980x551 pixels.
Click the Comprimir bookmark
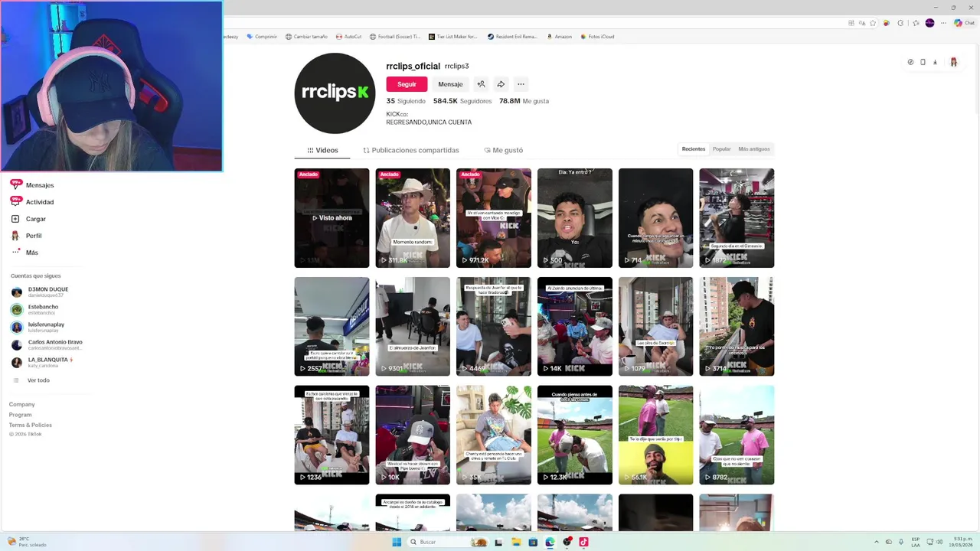click(x=262, y=37)
